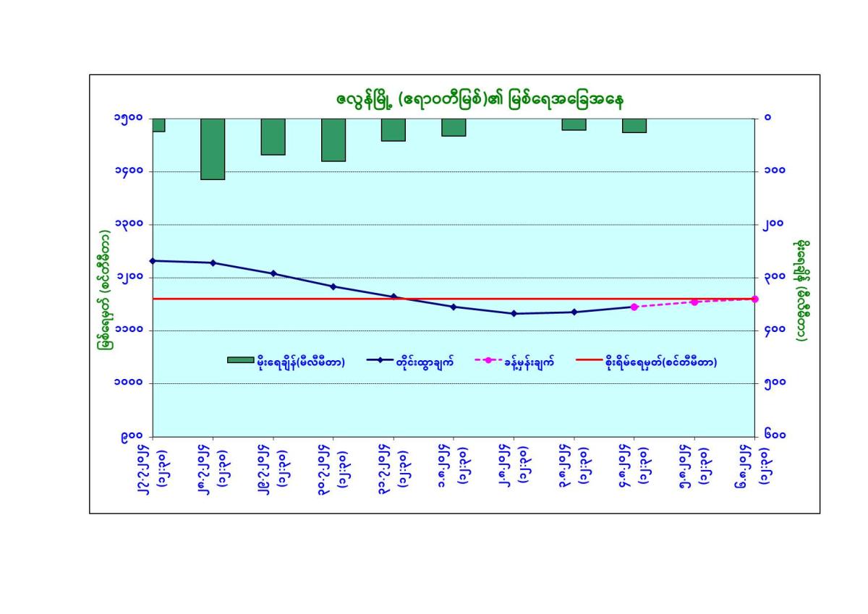Click the rightmost green rainfall bar
This screenshot has height=614, width=868.
[x=634, y=125]
